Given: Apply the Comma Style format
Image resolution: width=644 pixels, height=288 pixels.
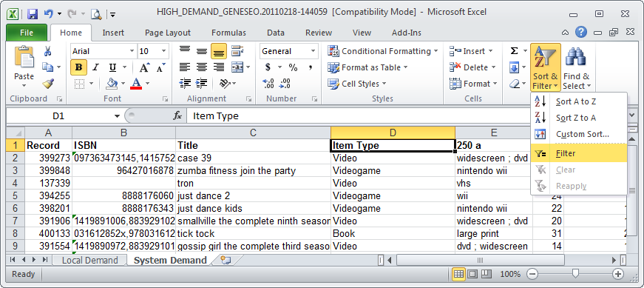Looking at the screenshot, I should point(311,67).
